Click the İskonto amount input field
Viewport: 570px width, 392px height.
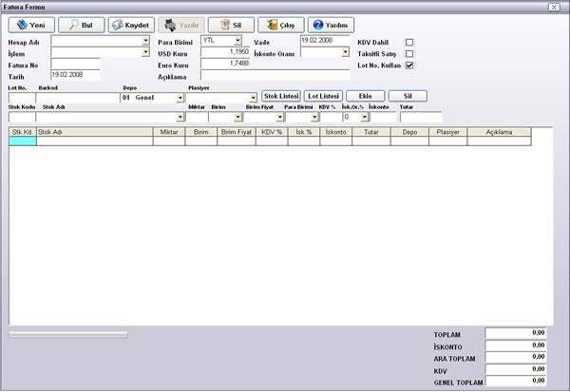click(383, 117)
